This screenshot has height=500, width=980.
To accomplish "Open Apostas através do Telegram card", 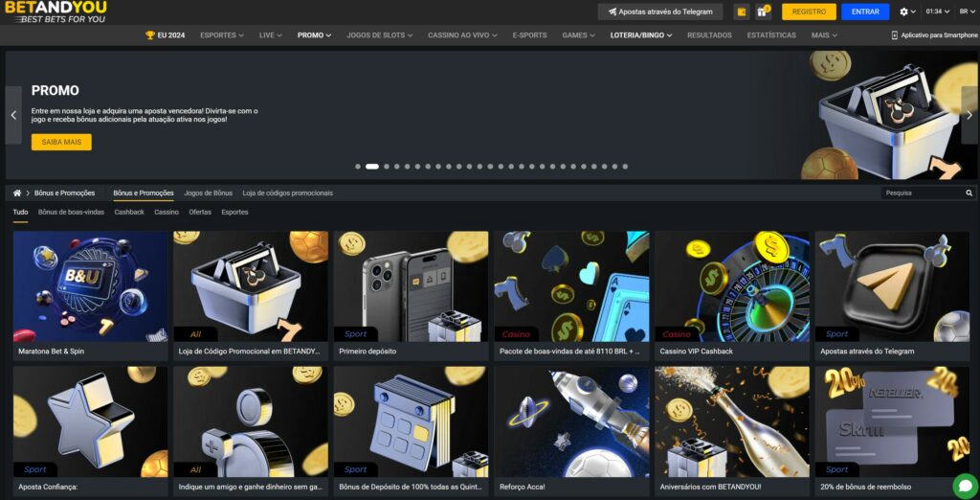I will [893, 296].
